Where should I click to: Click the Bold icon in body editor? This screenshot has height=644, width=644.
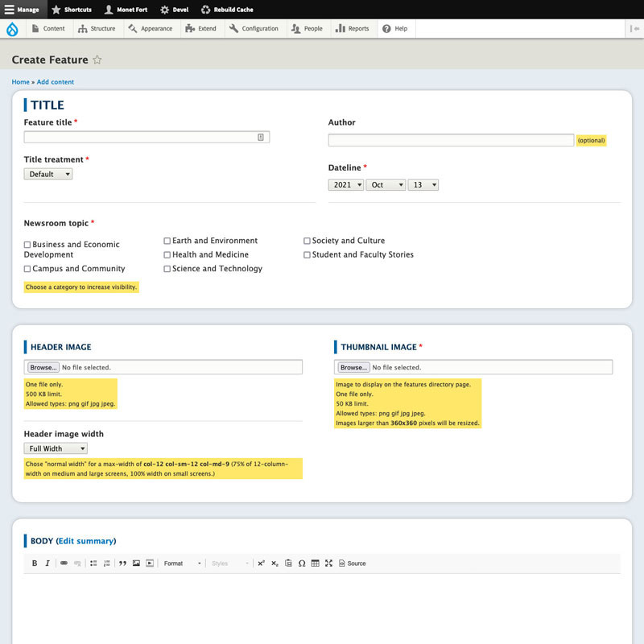(x=35, y=563)
